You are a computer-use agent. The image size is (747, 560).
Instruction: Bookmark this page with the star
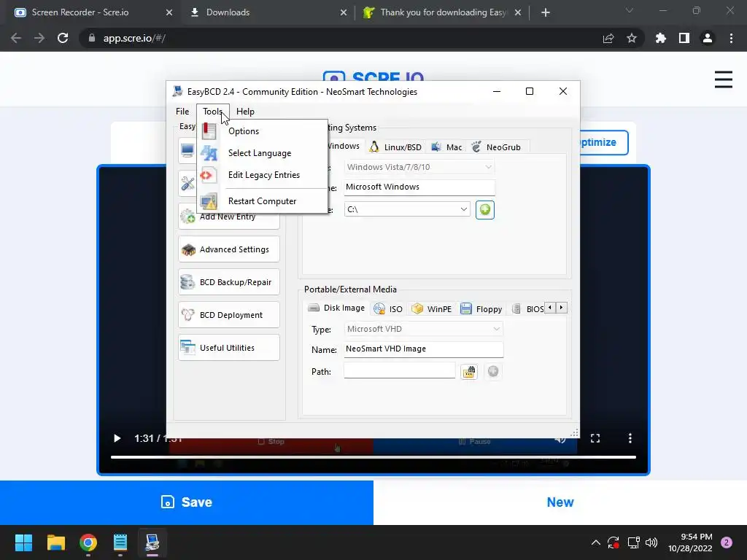632,38
